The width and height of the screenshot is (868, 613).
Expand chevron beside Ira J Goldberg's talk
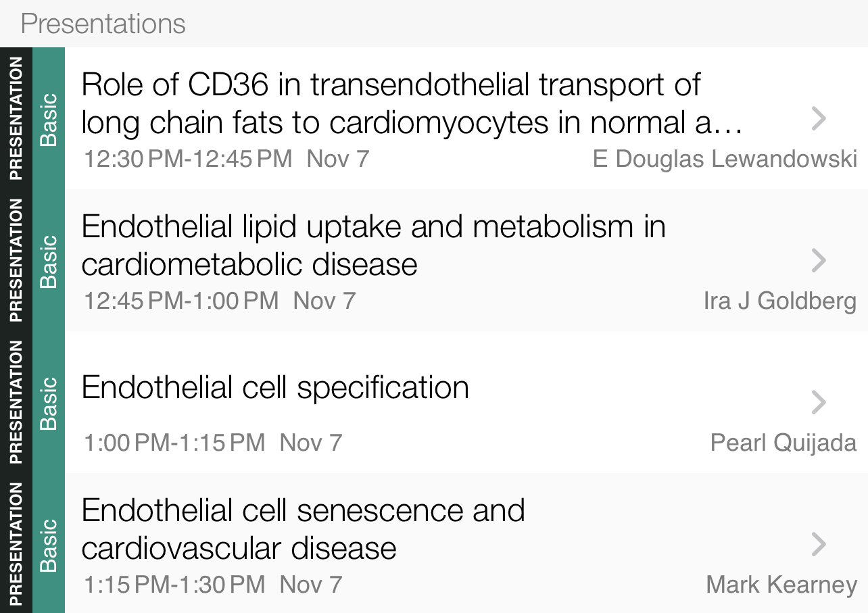tap(818, 260)
